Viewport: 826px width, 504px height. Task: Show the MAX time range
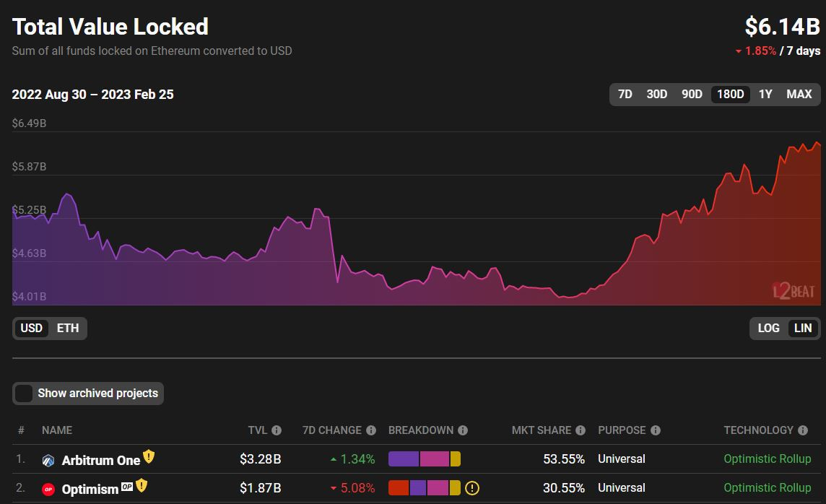(799, 94)
